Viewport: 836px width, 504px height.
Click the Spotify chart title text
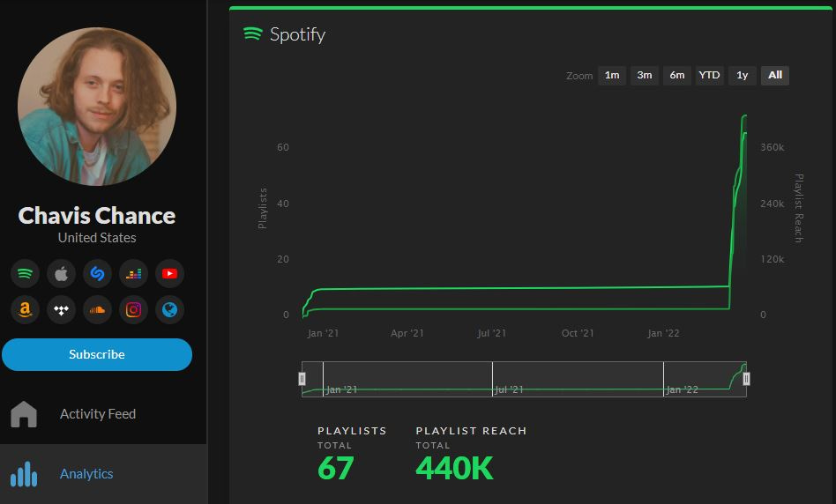click(x=297, y=34)
